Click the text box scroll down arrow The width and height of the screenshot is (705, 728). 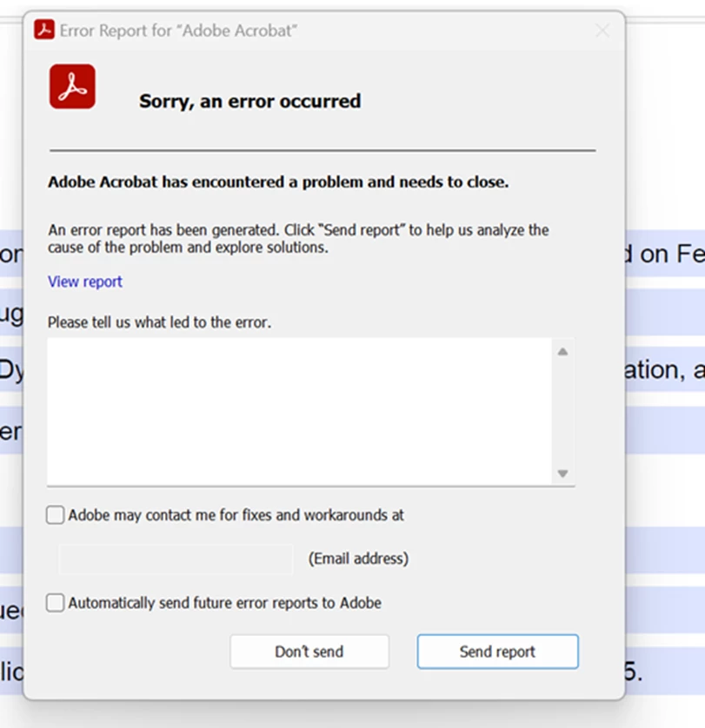point(562,473)
